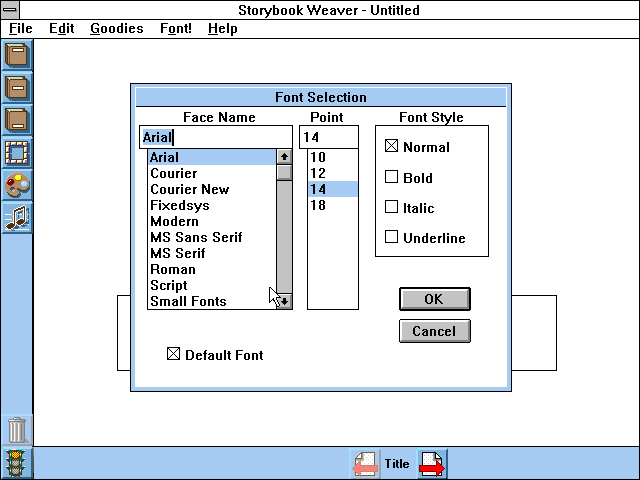640x480 pixels.
Task: Toggle the Normal font style checkbox
Action: 391,146
